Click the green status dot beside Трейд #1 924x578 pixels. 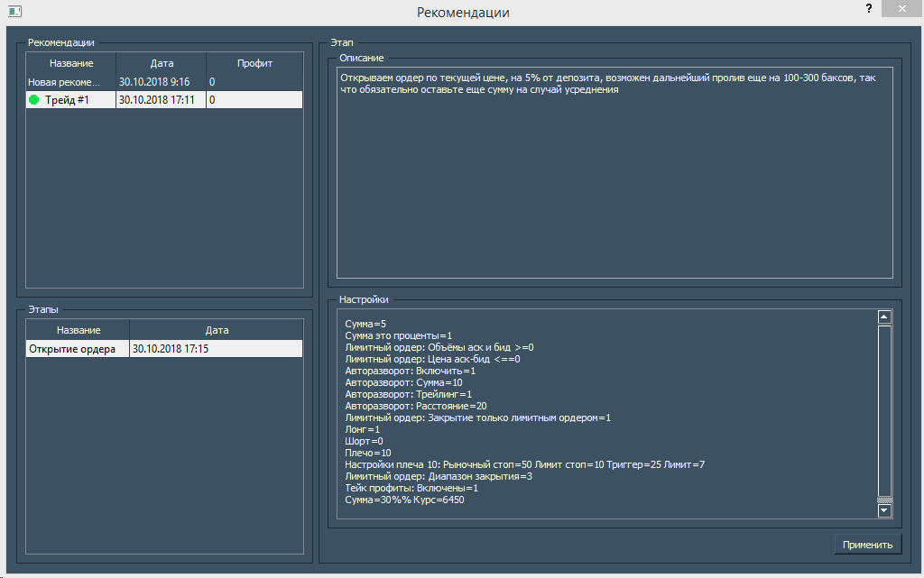tap(34, 100)
